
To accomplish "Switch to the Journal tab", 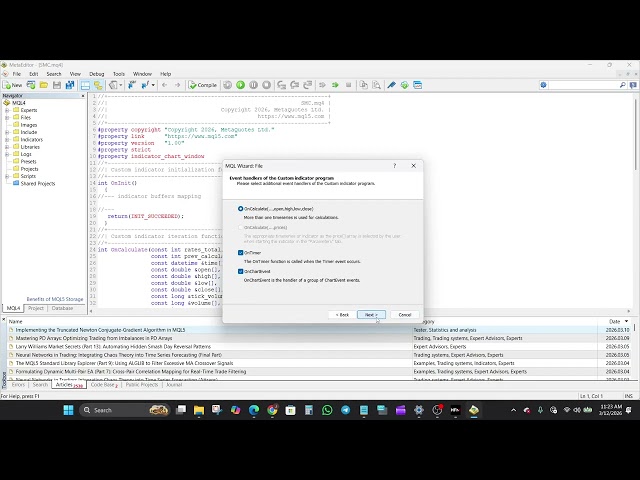I will point(174,385).
